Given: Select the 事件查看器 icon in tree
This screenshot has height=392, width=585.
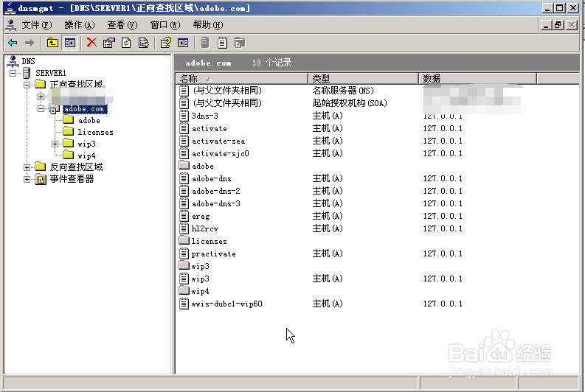Looking at the screenshot, I should click(x=41, y=179).
